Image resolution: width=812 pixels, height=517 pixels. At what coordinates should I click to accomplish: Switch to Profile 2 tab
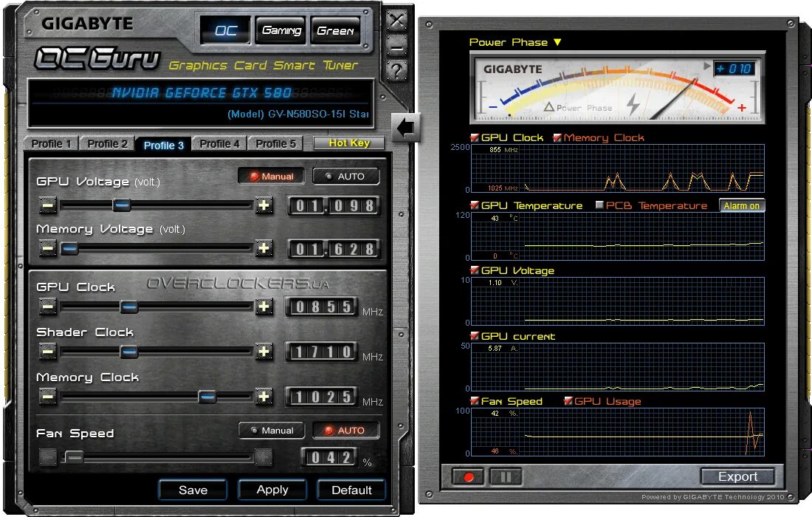click(x=107, y=143)
